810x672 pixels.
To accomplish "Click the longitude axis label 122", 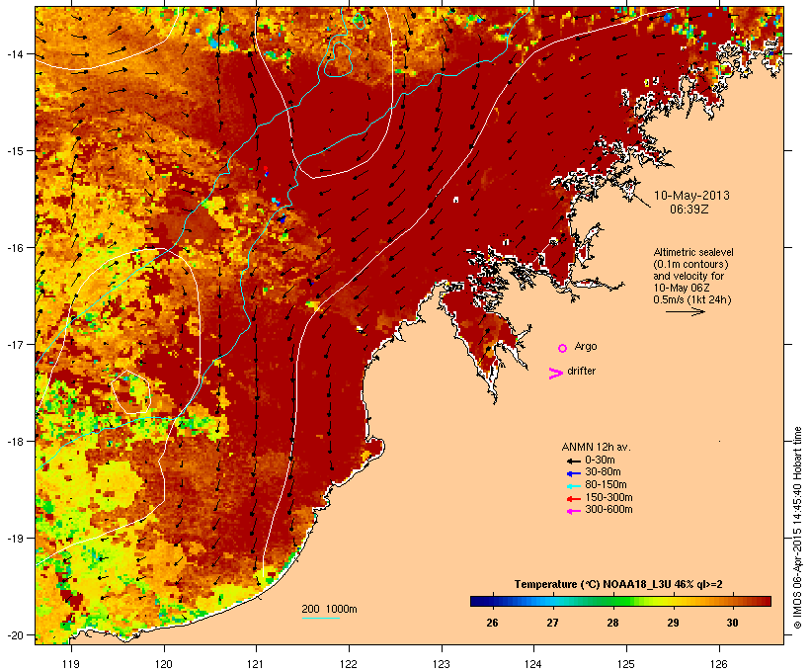I will pos(349,664).
